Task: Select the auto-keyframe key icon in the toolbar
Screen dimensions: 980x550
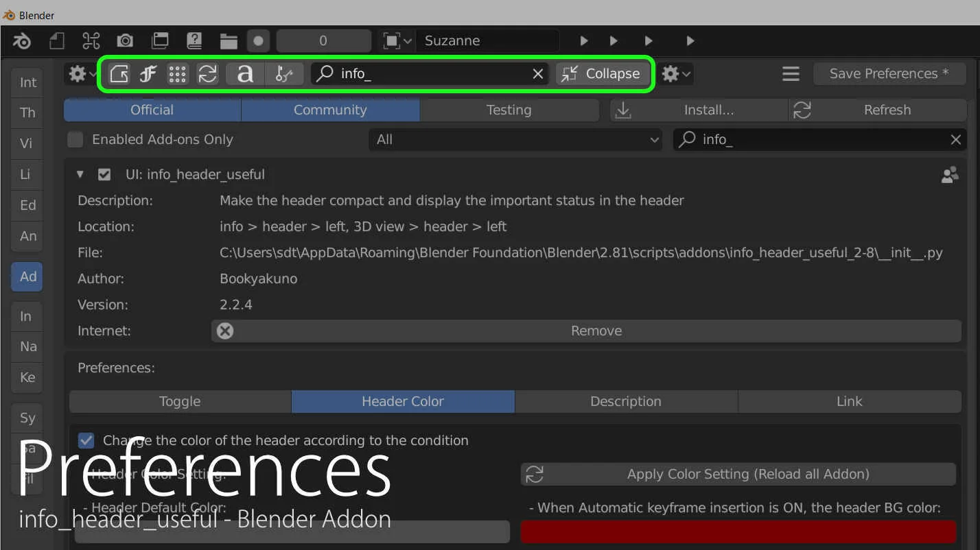Action: click(x=284, y=73)
